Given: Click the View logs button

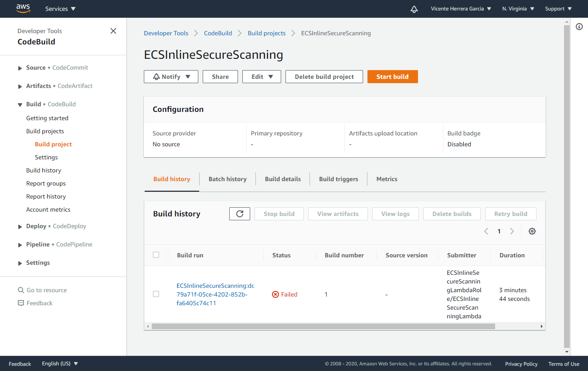Looking at the screenshot, I should [x=395, y=214].
